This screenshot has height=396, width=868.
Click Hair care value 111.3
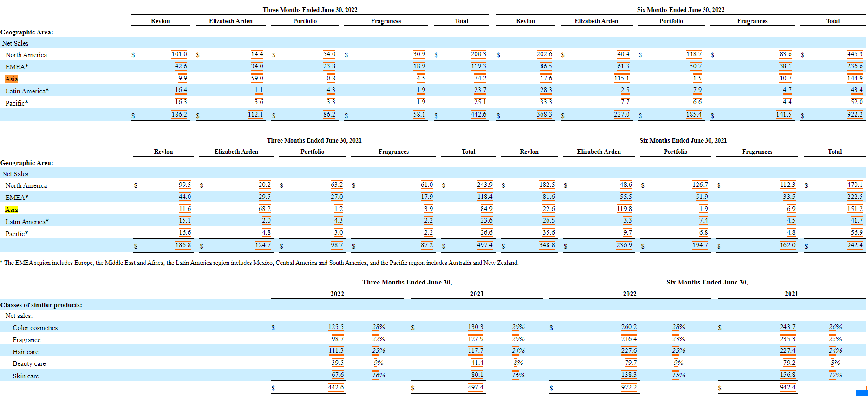tap(336, 350)
